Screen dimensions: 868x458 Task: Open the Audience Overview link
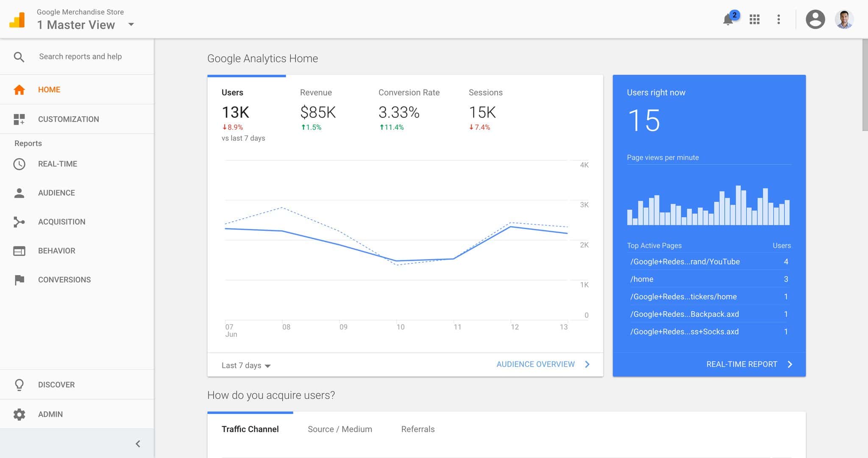[x=542, y=364]
